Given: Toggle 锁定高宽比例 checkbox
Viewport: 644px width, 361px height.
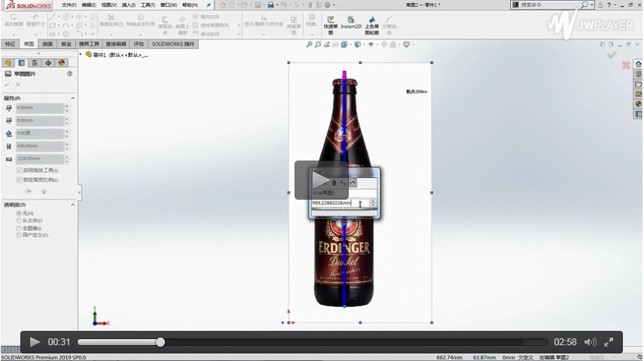Looking at the screenshot, I should [x=20, y=179].
